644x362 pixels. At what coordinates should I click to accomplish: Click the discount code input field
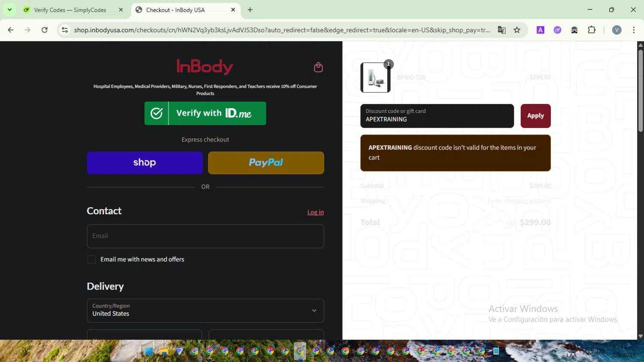[x=437, y=116]
